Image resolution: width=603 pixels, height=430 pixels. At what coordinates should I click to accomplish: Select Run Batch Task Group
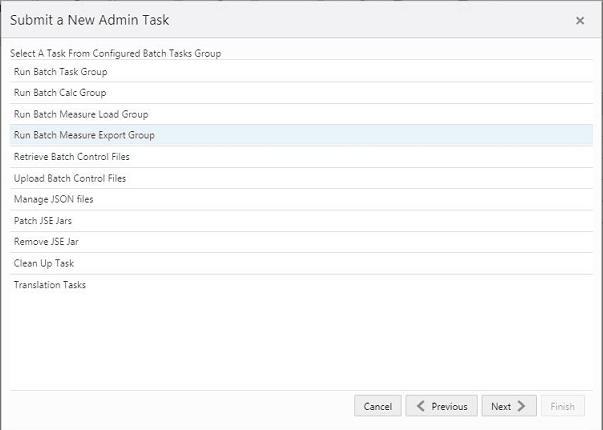click(x=60, y=72)
